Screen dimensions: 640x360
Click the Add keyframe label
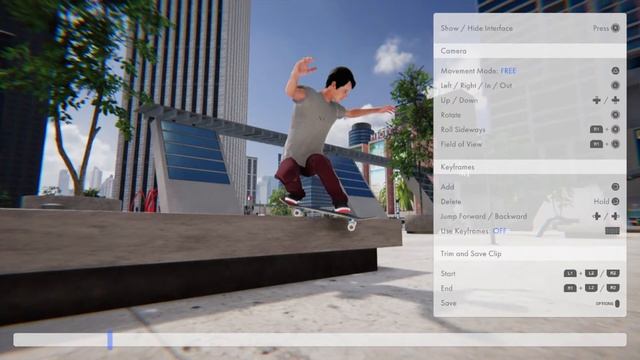[x=447, y=187]
